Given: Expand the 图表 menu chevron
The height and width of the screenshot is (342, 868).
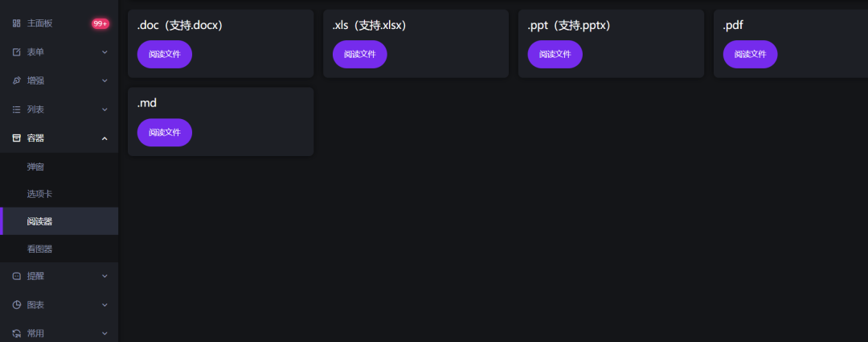Looking at the screenshot, I should pyautogui.click(x=104, y=305).
